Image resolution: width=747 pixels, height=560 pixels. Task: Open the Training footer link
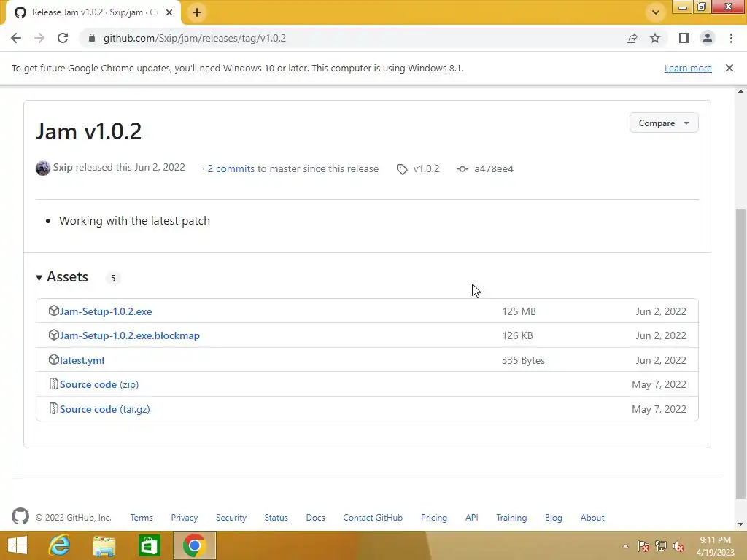click(x=511, y=518)
